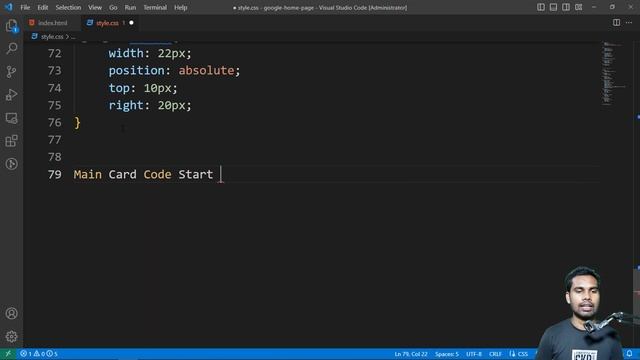640x360 pixels.
Task: Click the closing brace on line 76
Action: (x=77, y=123)
